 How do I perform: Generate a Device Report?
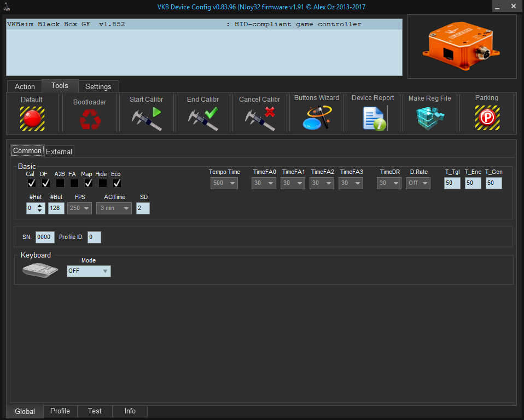tap(374, 118)
